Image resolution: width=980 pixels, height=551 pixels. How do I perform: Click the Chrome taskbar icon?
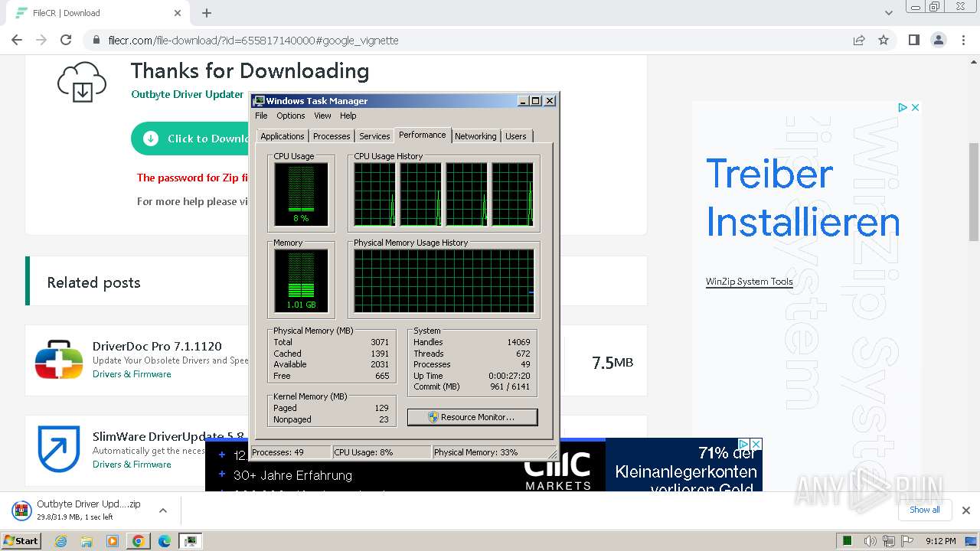(x=138, y=541)
